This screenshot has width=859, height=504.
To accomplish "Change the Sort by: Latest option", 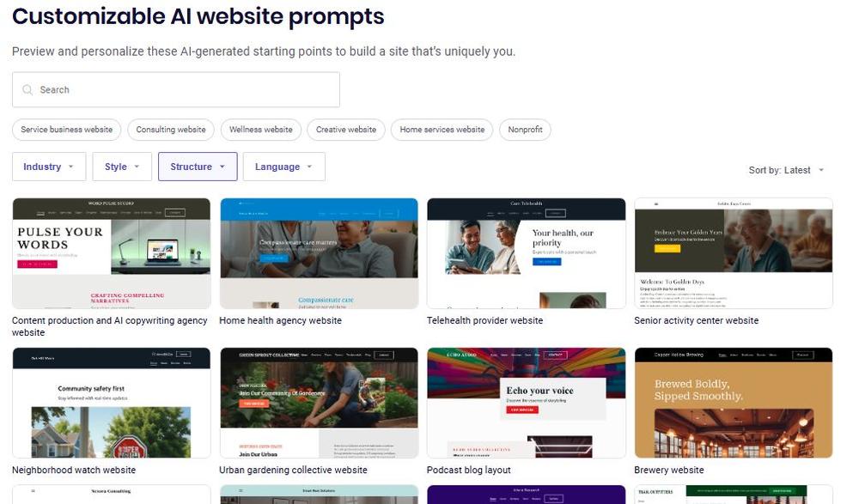I will 786,170.
